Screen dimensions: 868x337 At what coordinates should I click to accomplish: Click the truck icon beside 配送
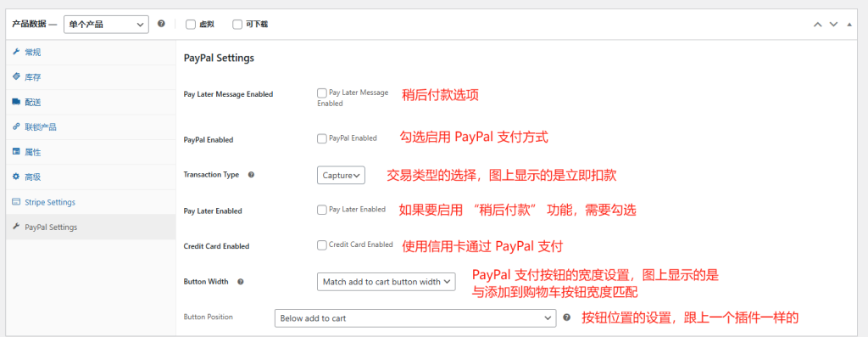(16, 102)
